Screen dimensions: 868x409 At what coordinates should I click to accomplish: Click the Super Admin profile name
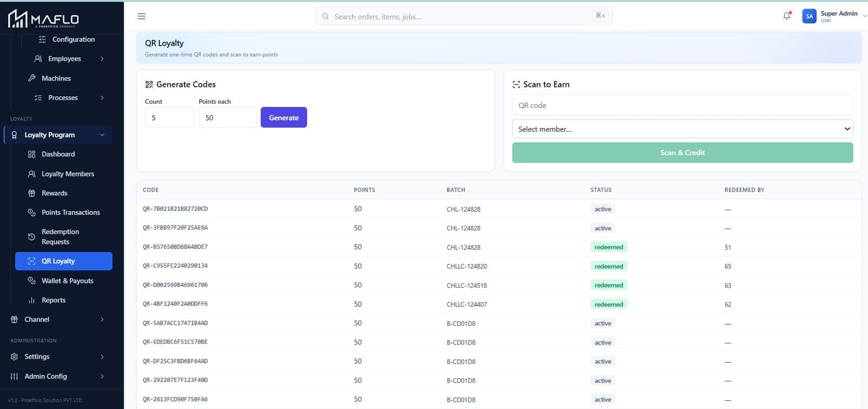click(x=839, y=14)
